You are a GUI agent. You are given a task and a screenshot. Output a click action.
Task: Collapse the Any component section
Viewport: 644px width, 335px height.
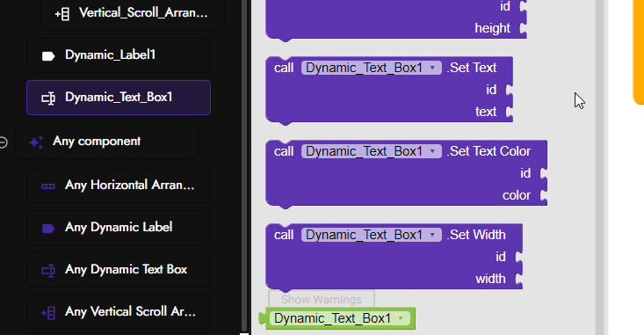[4, 142]
